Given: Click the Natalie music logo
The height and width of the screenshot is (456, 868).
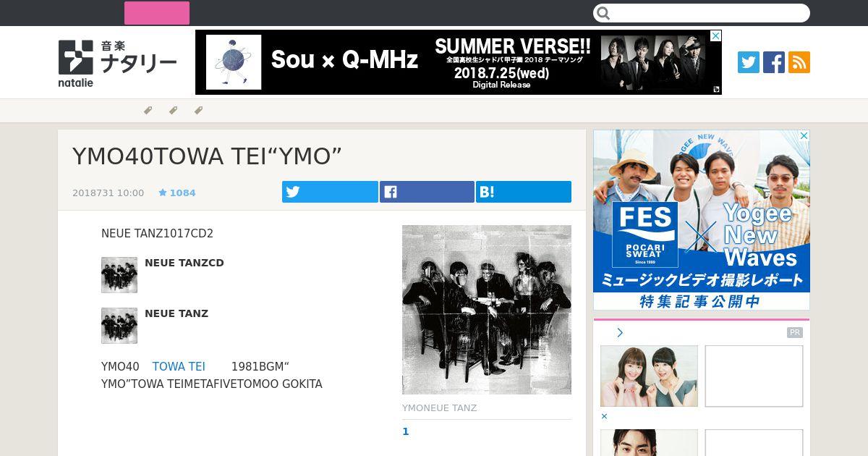Looking at the screenshot, I should (x=117, y=63).
